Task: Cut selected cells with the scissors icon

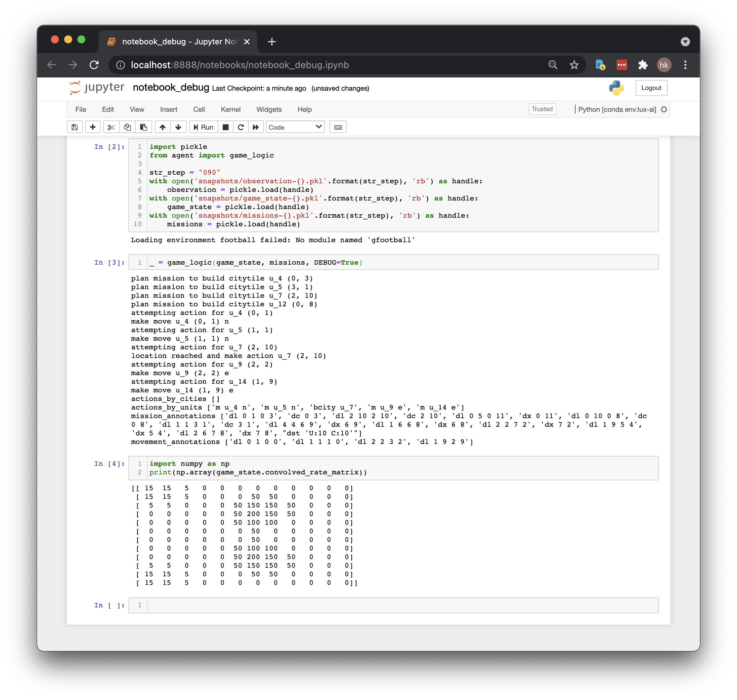Action: click(x=111, y=127)
